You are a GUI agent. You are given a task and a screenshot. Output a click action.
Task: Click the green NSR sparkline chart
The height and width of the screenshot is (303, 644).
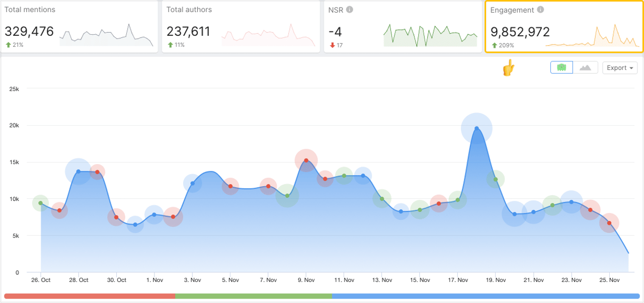tap(430, 35)
